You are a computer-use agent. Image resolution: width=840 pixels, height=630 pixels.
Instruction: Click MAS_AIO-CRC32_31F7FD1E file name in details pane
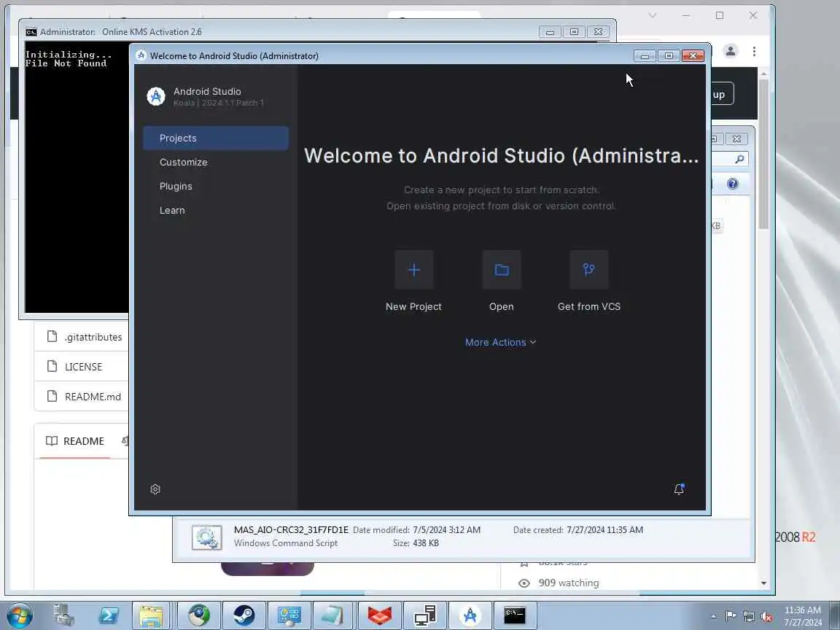click(291, 530)
